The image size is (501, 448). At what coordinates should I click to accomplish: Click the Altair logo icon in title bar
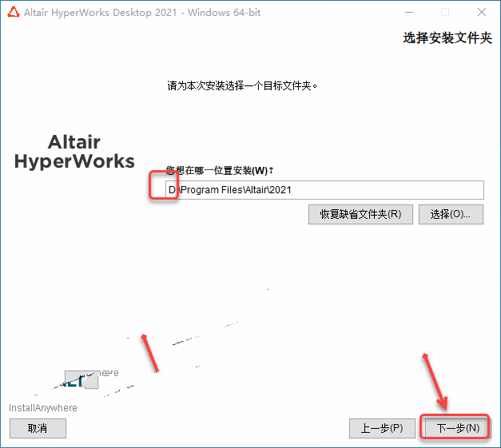[14, 13]
